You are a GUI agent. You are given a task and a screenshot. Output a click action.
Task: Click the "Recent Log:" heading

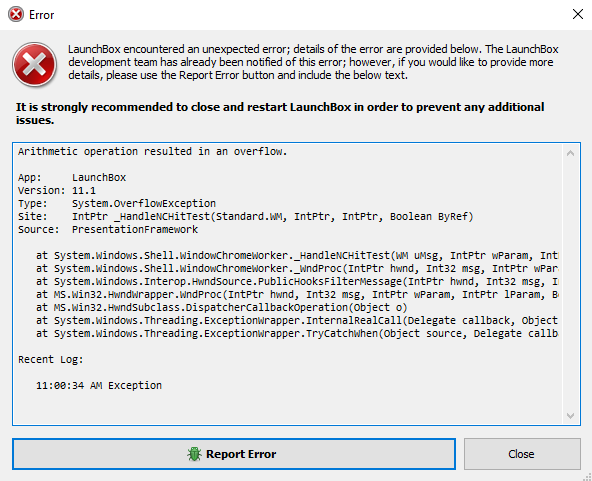pos(51,359)
